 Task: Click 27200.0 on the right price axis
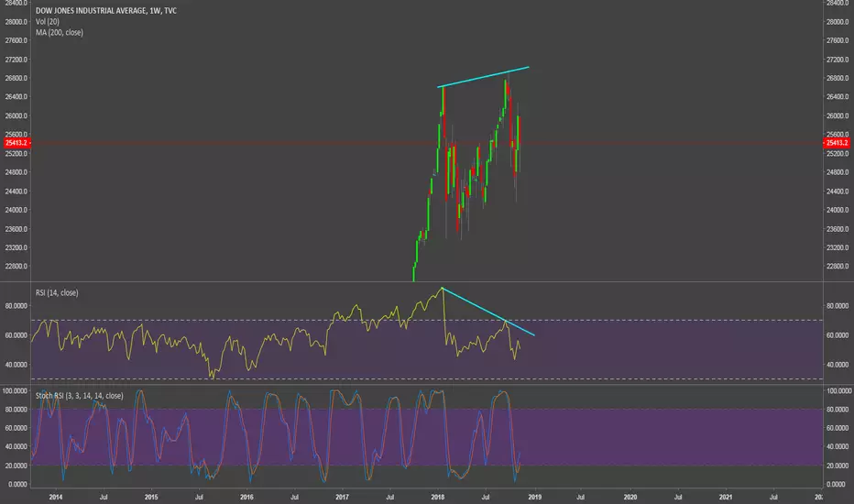pos(838,60)
